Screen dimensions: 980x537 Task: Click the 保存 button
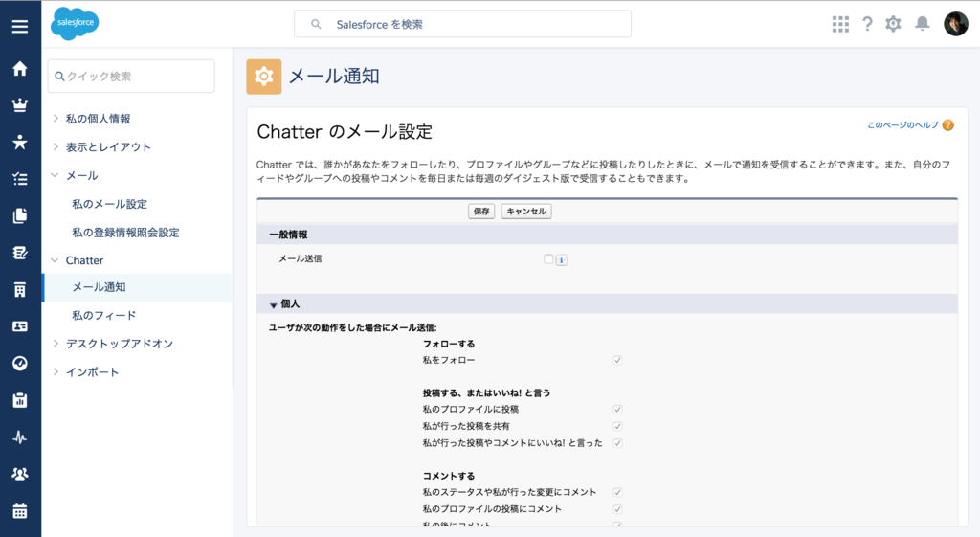[481, 212]
